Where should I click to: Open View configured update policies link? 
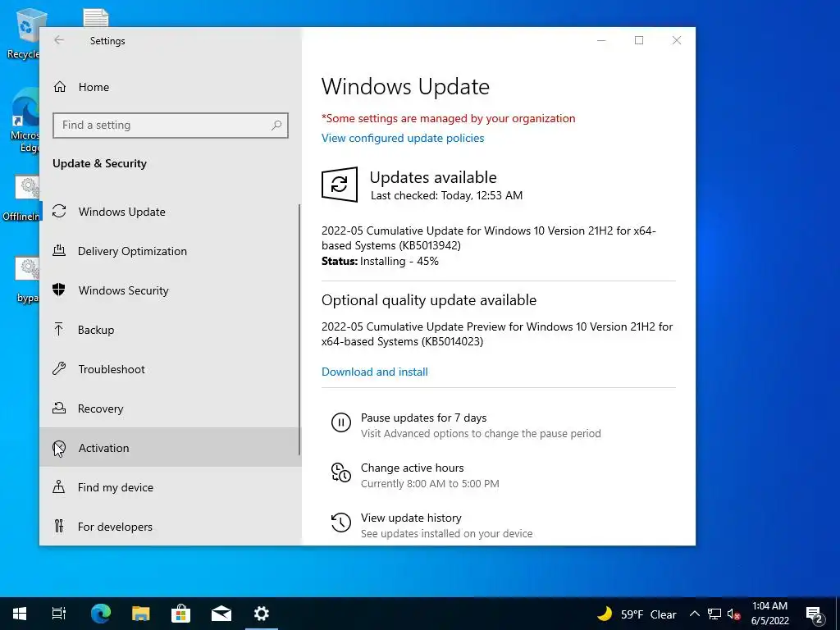pos(403,138)
